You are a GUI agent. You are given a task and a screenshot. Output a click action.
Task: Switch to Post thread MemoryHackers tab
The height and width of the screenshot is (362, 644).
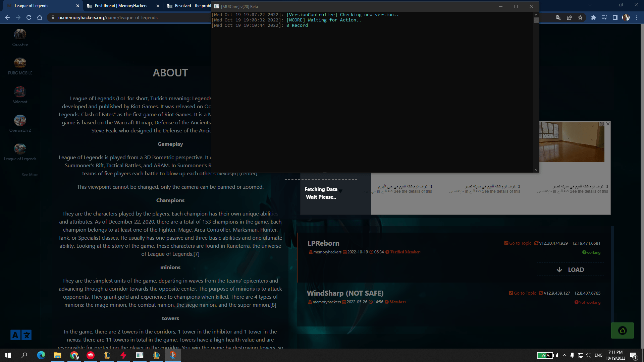(123, 6)
